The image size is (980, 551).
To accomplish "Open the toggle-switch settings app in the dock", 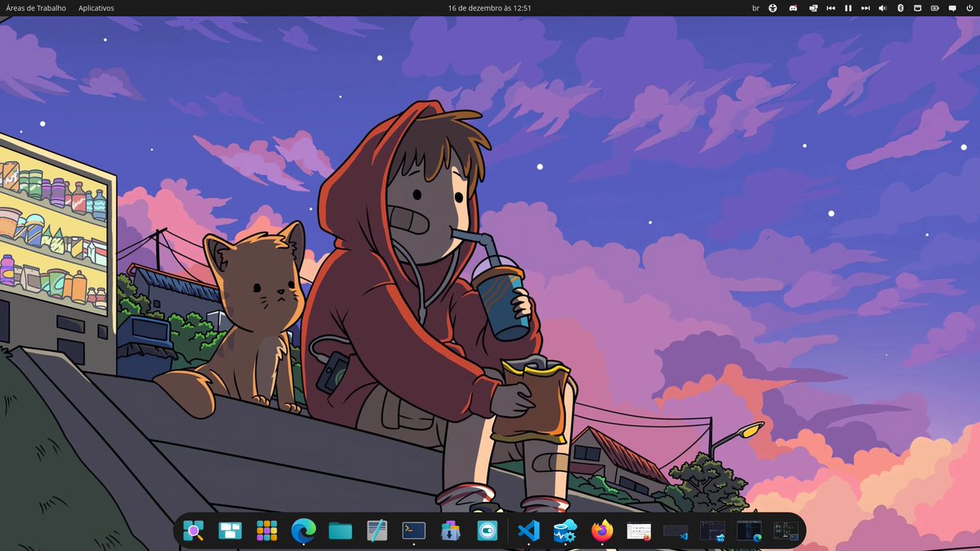I will 487,531.
